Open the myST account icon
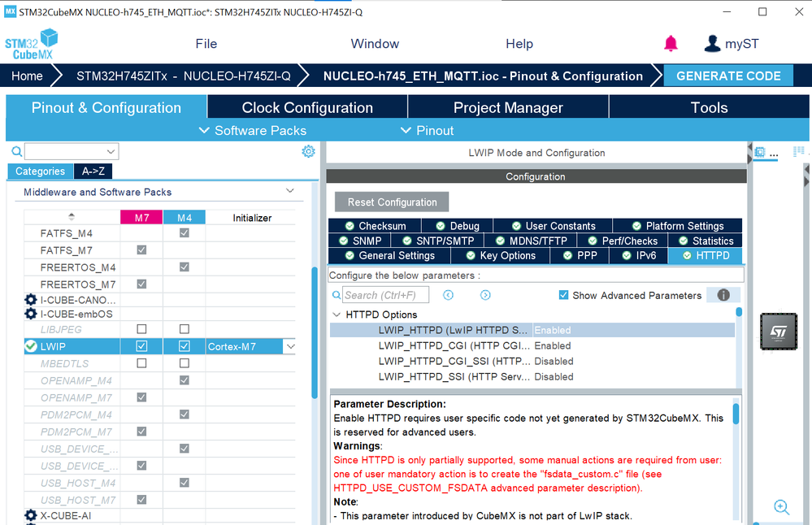 [712, 44]
